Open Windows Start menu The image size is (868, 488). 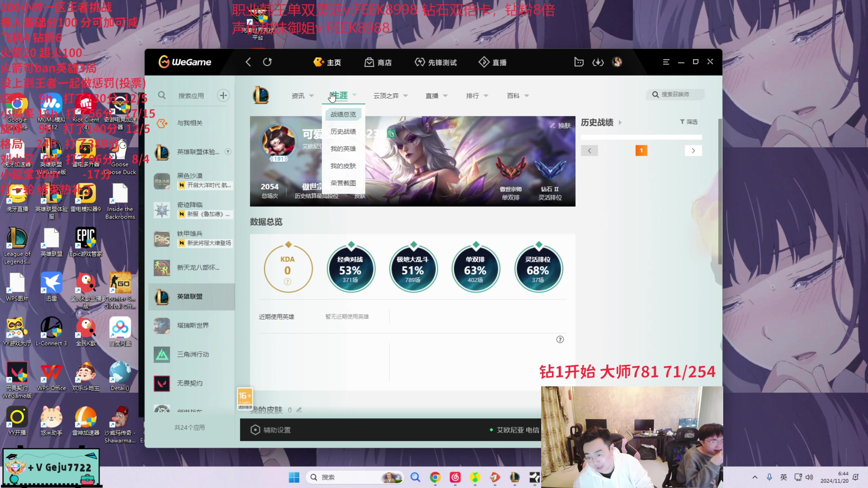294,477
